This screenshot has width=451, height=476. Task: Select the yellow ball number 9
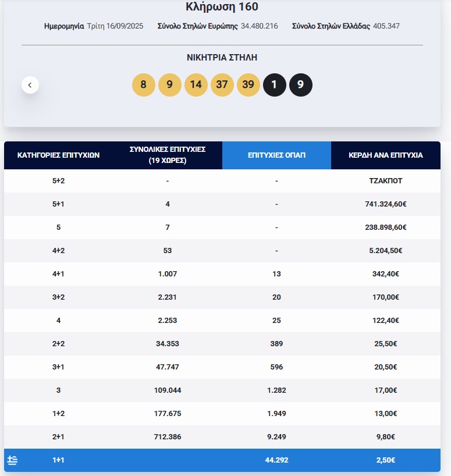click(x=170, y=85)
